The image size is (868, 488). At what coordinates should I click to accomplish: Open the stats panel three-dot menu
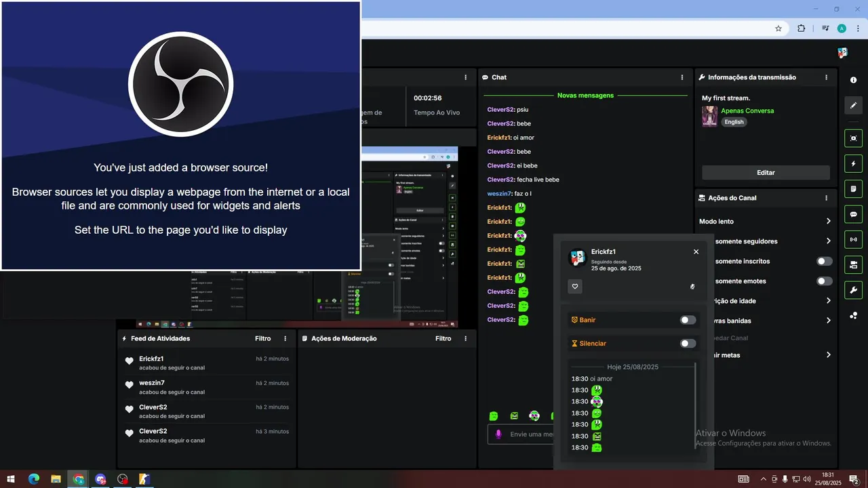465,77
